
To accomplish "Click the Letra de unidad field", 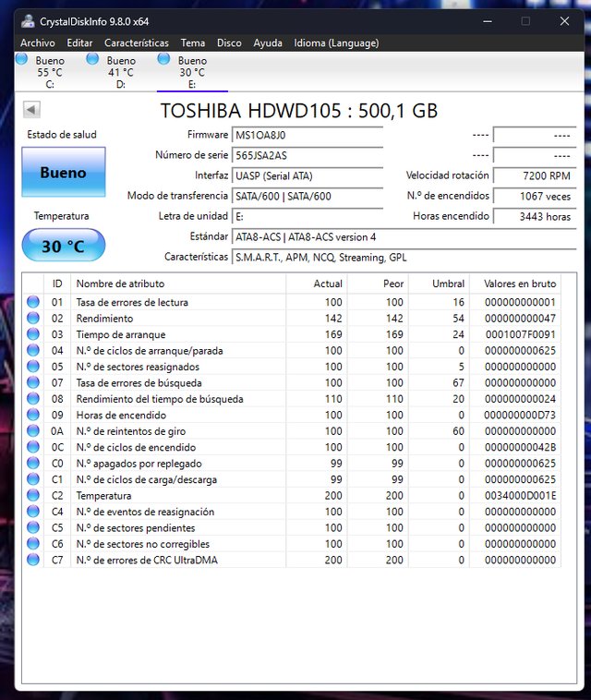I will click(x=308, y=216).
